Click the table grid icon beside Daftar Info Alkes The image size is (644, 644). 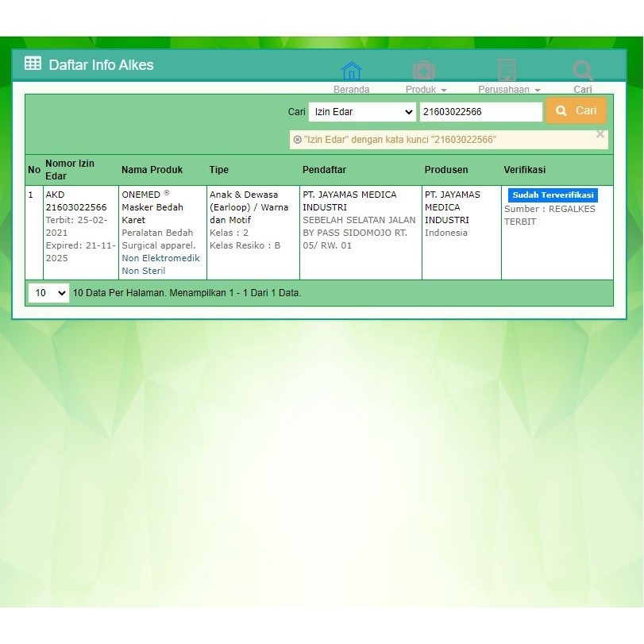(33, 64)
